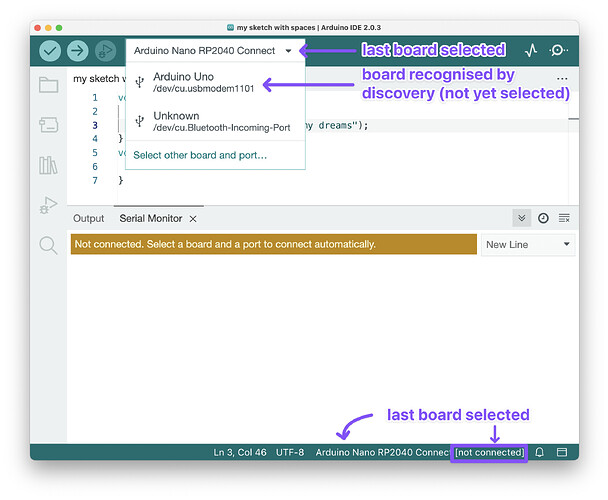Open the Serial Plotter waveform icon

click(531, 50)
